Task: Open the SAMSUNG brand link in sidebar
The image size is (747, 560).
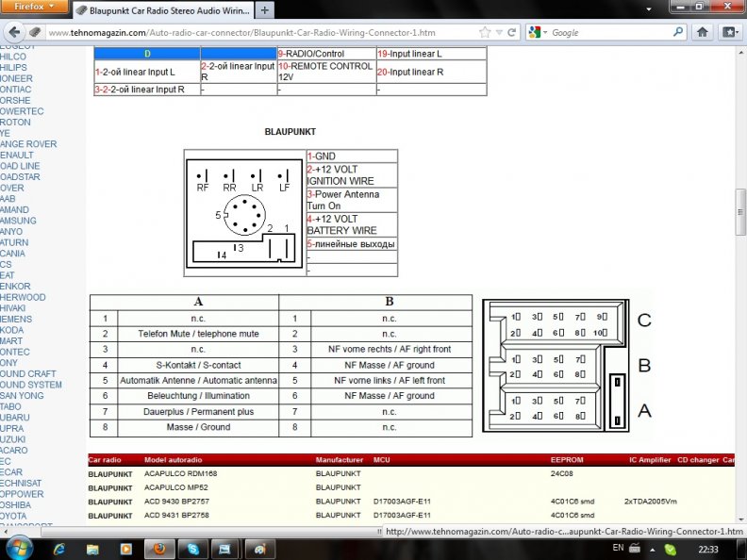Action: pos(19,221)
